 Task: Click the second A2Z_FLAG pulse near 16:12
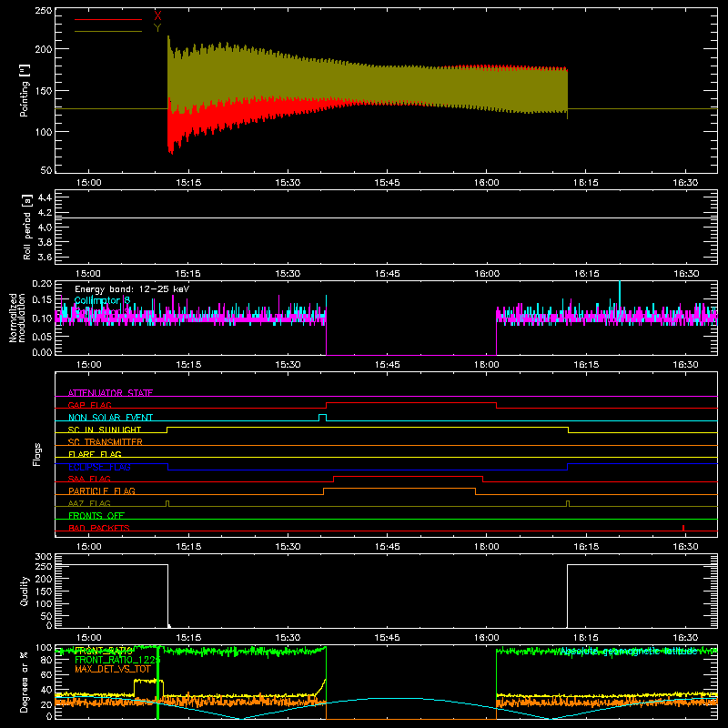(x=567, y=504)
